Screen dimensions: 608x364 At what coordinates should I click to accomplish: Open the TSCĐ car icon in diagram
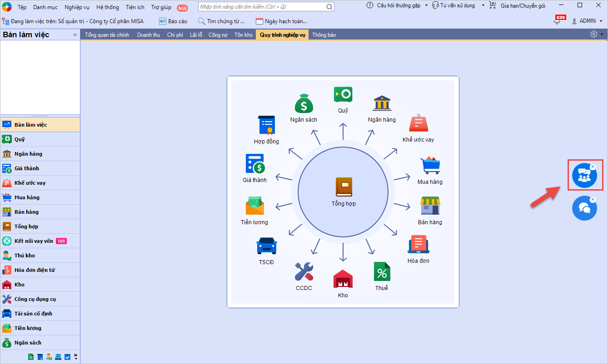coord(266,246)
